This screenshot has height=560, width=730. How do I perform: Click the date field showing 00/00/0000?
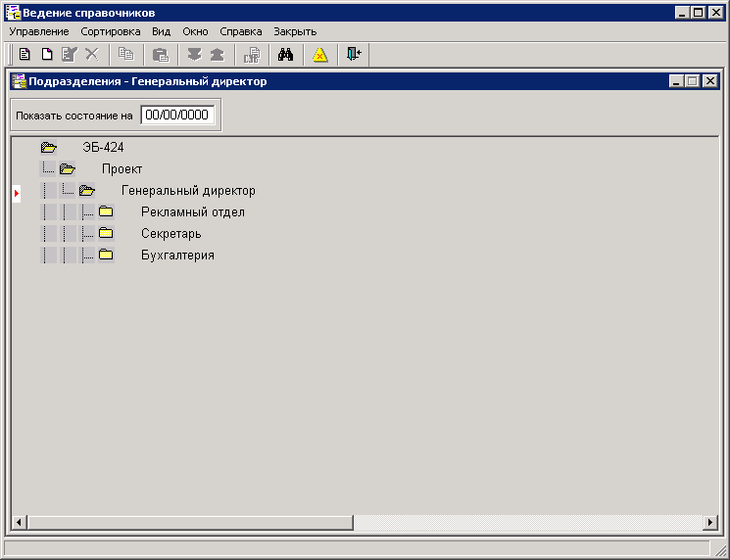[x=177, y=115]
